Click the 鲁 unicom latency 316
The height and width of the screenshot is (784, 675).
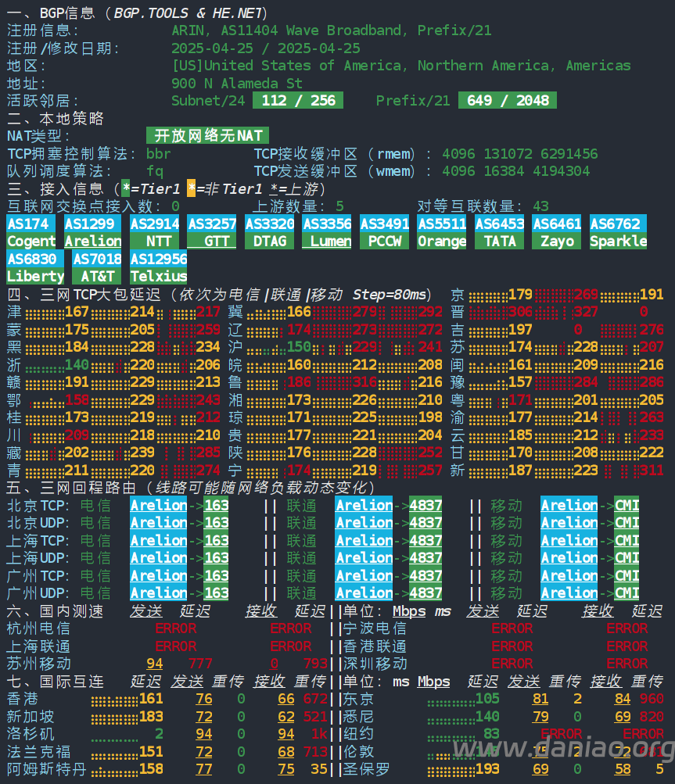coord(364,382)
